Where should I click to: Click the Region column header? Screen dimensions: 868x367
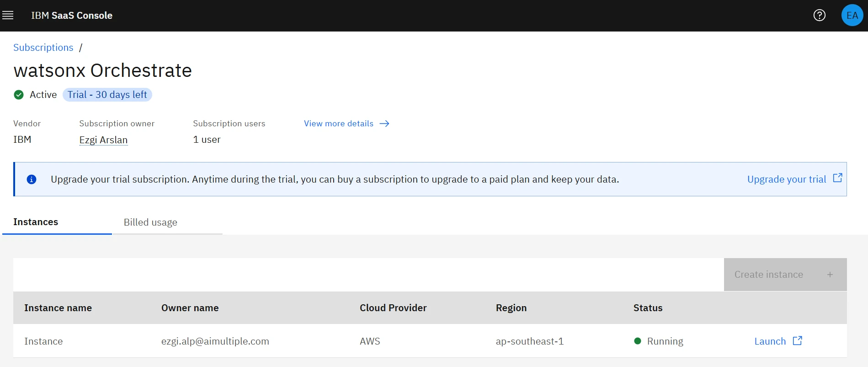(x=511, y=308)
